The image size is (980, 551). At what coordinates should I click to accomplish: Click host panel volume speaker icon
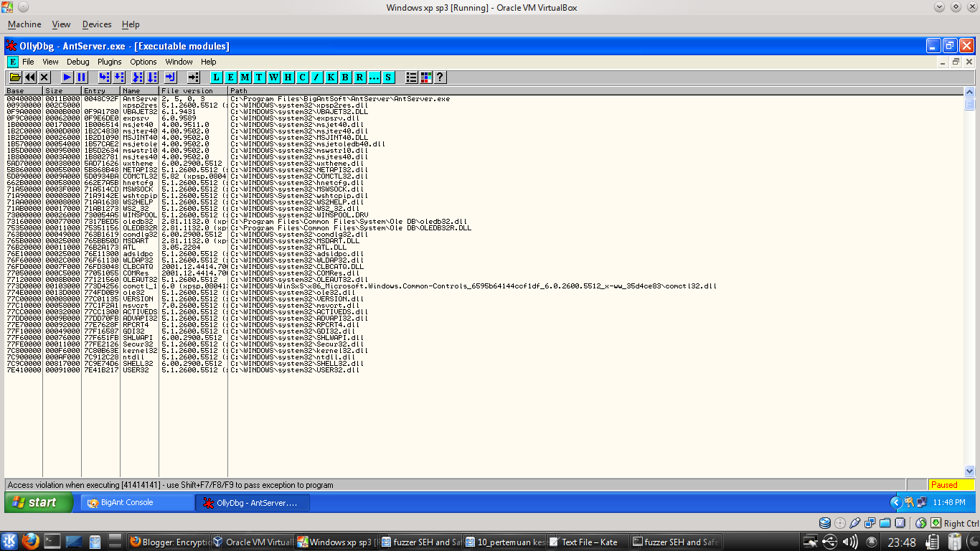point(850,542)
